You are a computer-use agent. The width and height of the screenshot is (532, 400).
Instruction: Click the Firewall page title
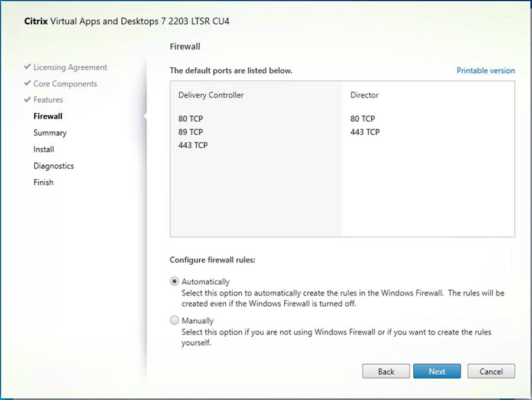click(184, 46)
